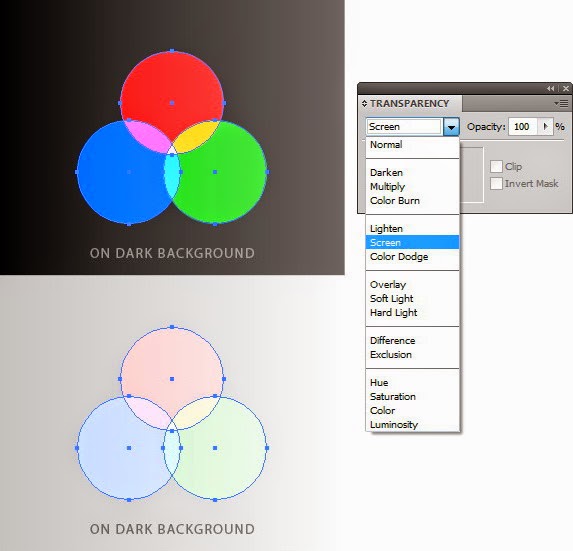Cycle Transparency panel display options arrows

[364, 104]
